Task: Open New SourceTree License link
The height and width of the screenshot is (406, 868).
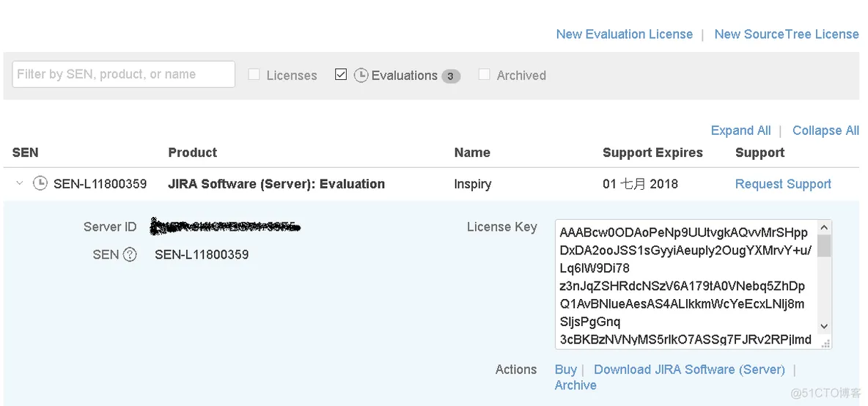Action: coord(787,34)
